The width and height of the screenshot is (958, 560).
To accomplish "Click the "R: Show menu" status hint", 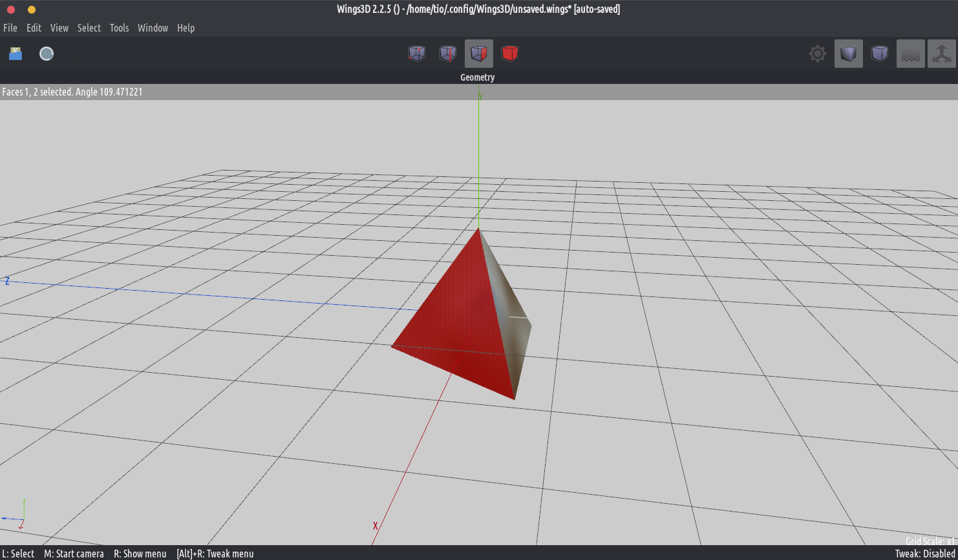I will pos(140,554).
